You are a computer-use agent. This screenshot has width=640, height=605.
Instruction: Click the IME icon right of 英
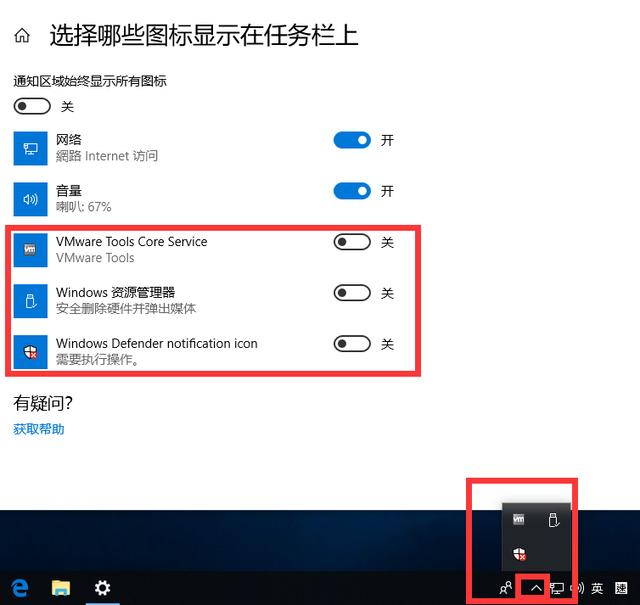621,588
